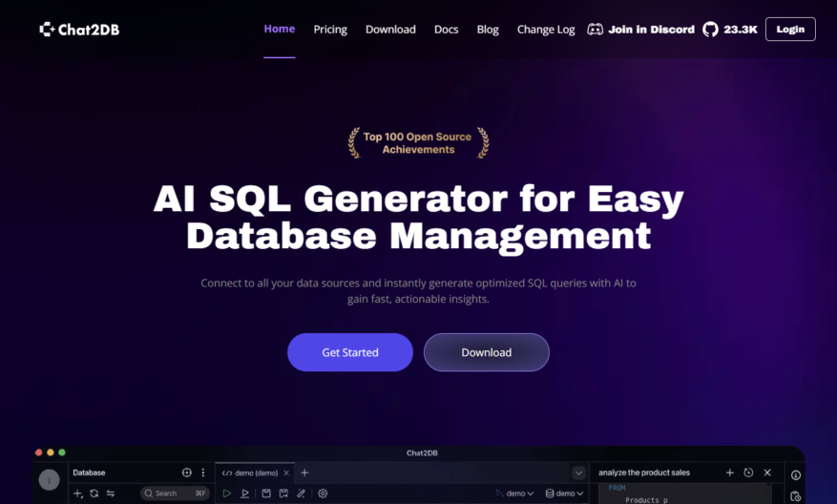The image size is (837, 504).
Task: Go to the Home nav item
Action: 280,29
